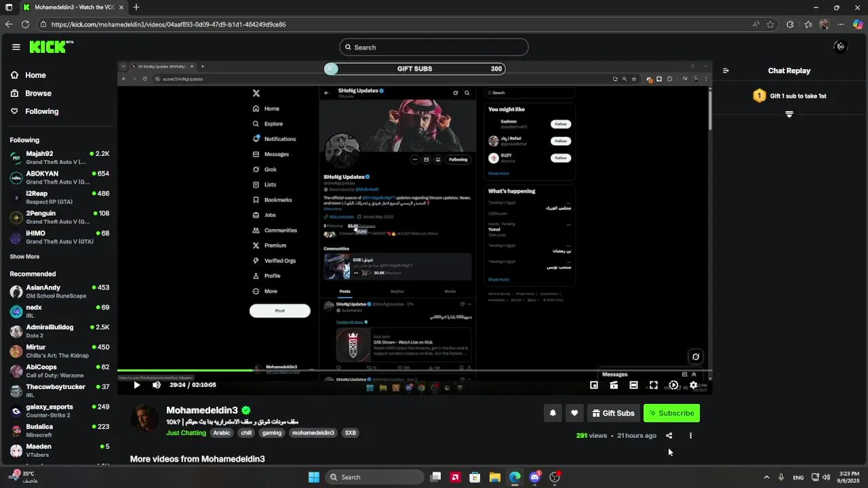The image size is (868, 488).
Task: Open a new browser tab
Action: [x=136, y=7]
